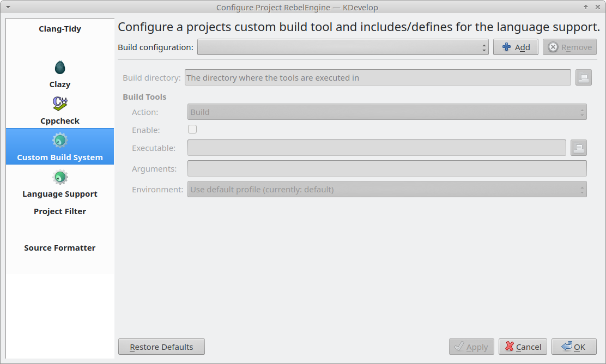This screenshot has width=606, height=364.
Task: Add a new build configuration
Action: click(516, 47)
